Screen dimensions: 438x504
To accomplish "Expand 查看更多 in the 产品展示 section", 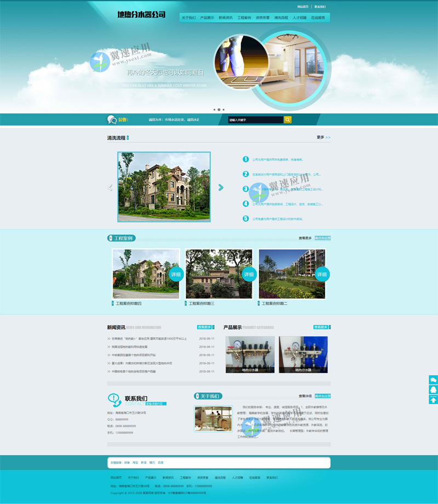I will [x=321, y=327].
